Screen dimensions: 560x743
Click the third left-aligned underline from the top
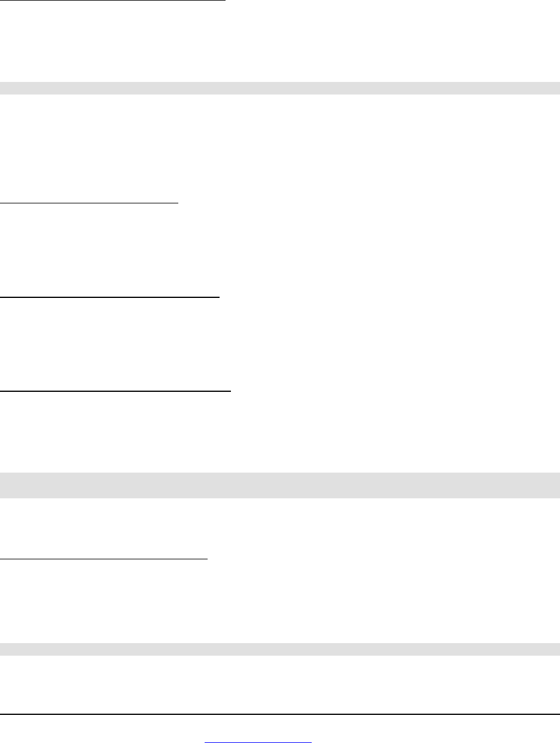pos(110,296)
